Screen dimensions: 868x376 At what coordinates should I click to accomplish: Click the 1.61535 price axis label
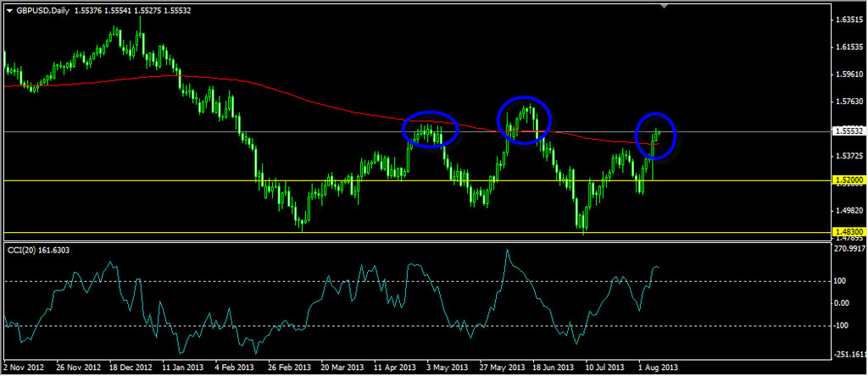[851, 47]
